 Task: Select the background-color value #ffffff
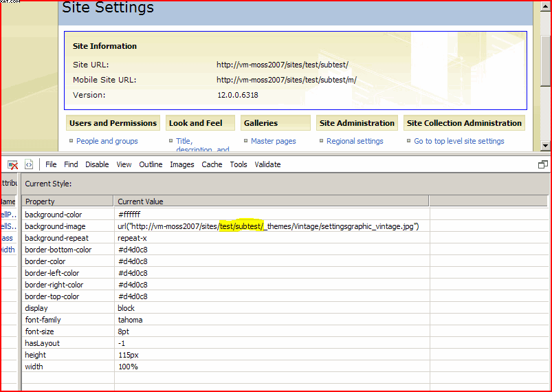point(129,215)
